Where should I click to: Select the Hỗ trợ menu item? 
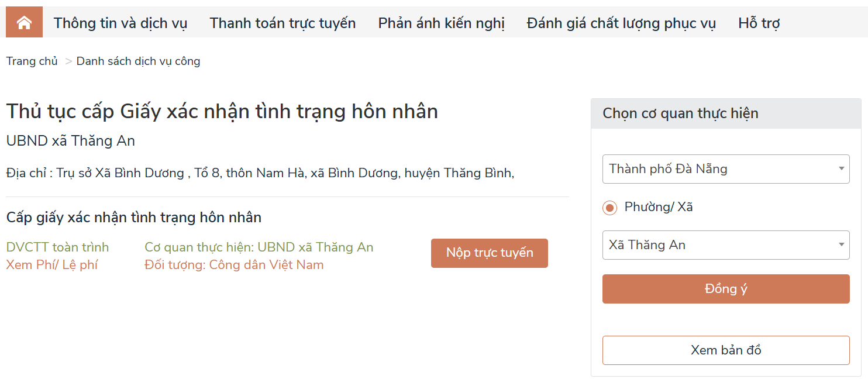pos(759,23)
